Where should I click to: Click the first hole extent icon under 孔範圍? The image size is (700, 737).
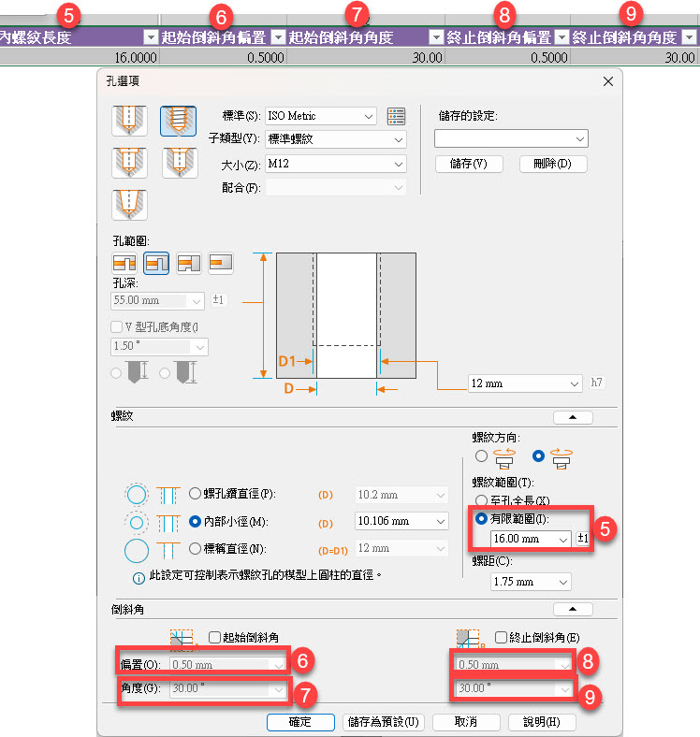(124, 264)
